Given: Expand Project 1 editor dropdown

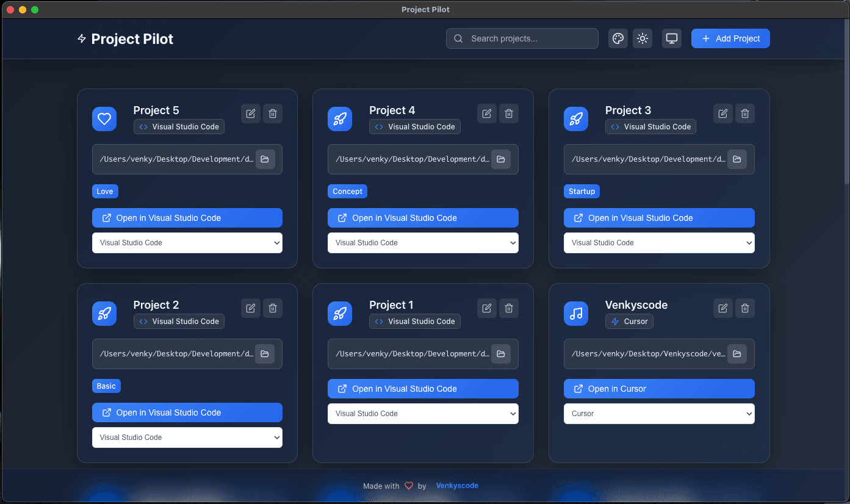Looking at the screenshot, I should tap(423, 414).
